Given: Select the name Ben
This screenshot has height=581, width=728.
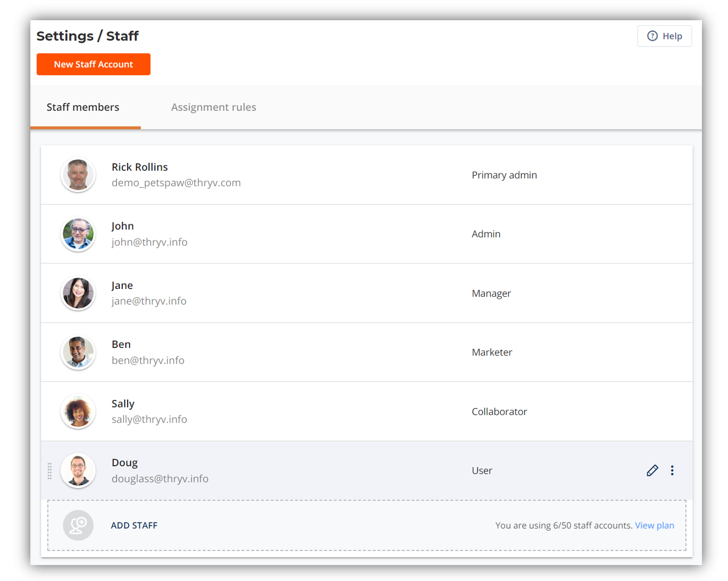Looking at the screenshot, I should point(121,345).
